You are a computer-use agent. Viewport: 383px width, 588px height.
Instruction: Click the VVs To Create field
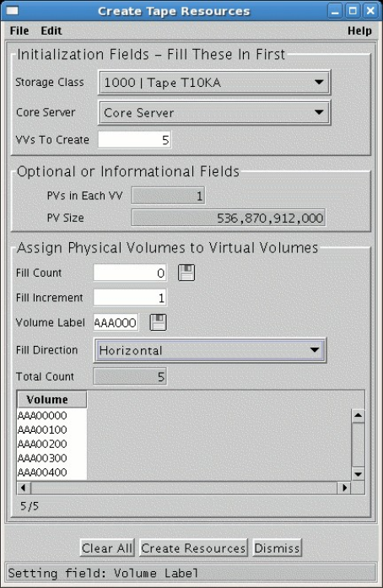click(135, 140)
